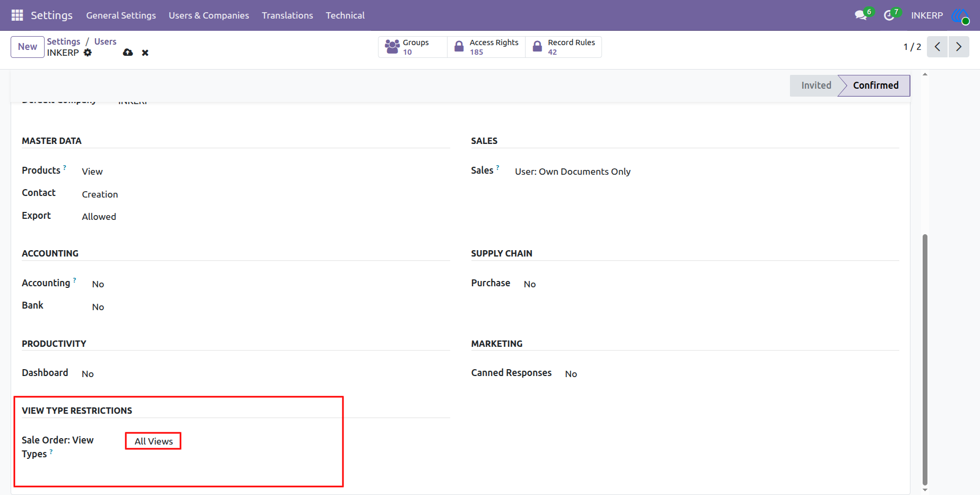Click the INKERP username in top bar
Viewport: 980px width, 495px height.
(x=927, y=15)
